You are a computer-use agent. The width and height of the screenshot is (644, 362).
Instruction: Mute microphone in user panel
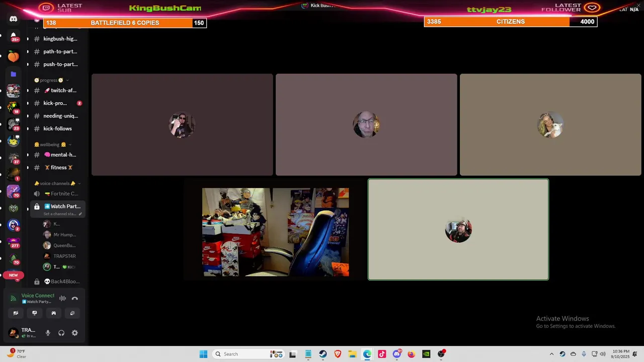coord(48,333)
